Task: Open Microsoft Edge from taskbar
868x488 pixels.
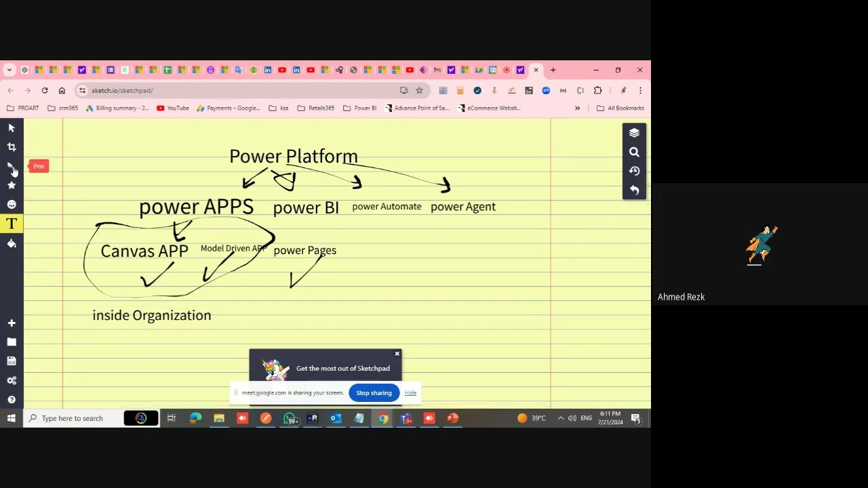Action: click(195, 418)
